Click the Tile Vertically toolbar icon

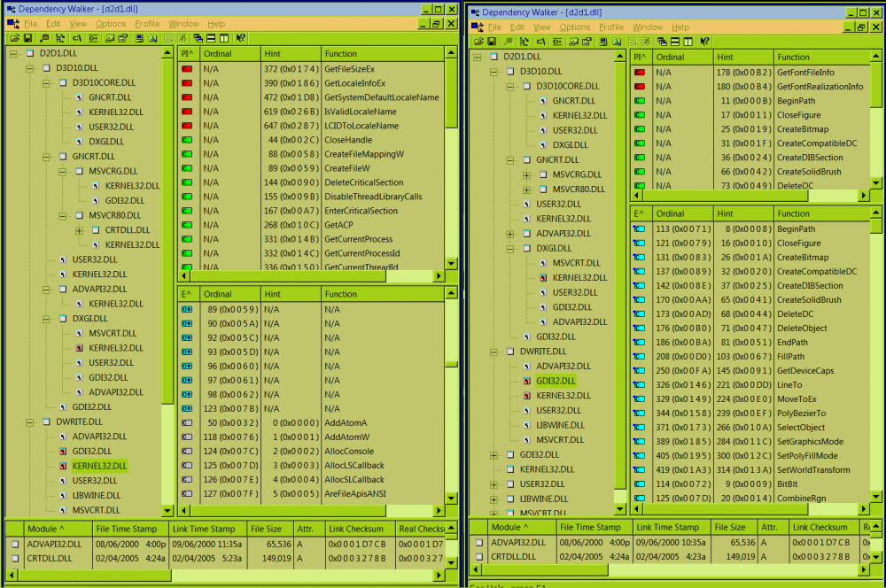(x=223, y=38)
